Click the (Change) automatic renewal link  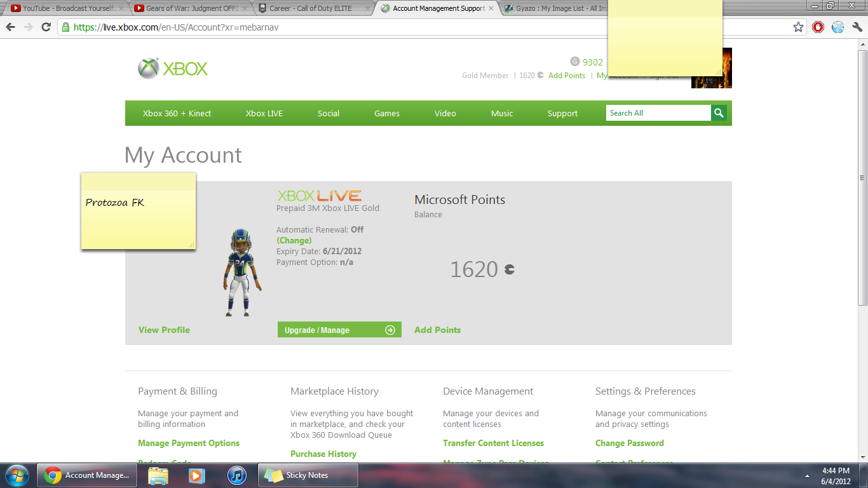coord(294,240)
